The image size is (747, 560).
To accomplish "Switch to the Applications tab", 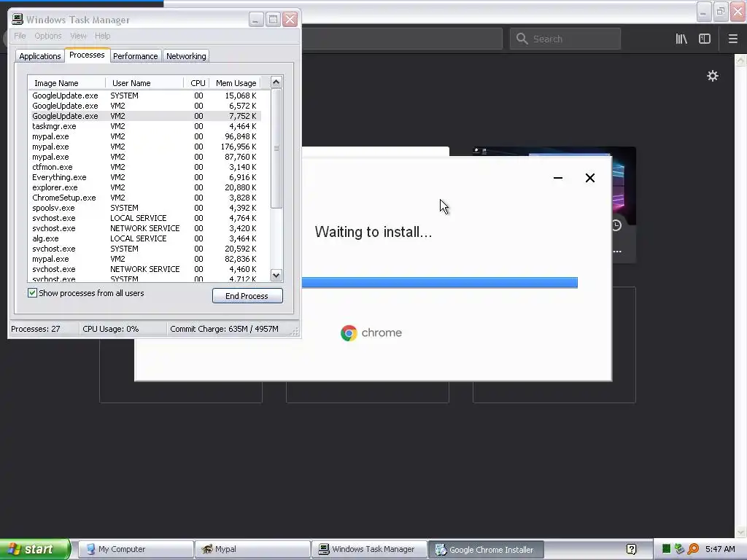I will click(40, 56).
